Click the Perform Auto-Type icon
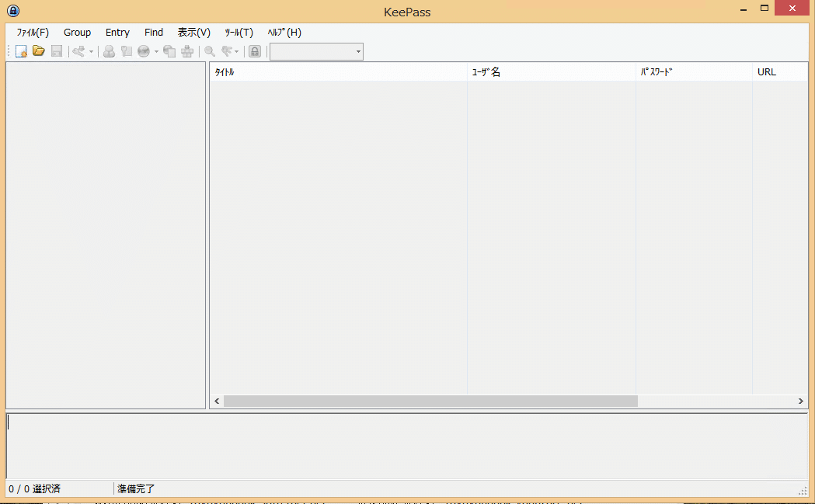 [187, 51]
